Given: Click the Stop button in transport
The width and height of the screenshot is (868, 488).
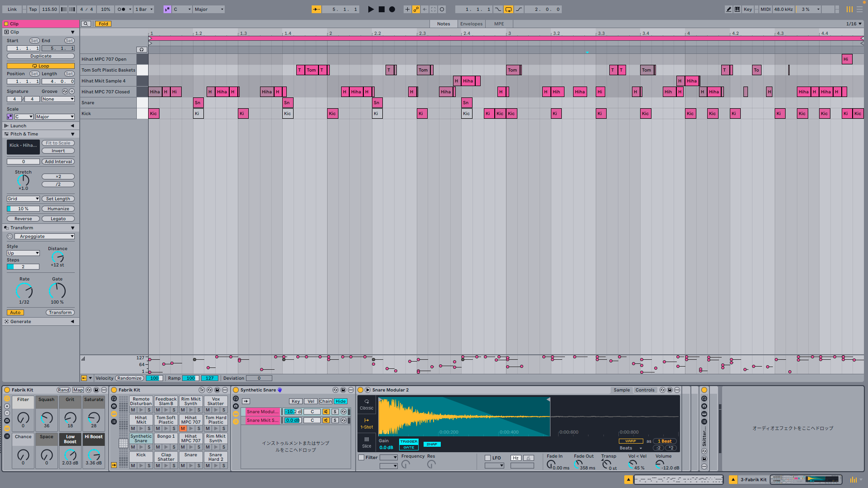Looking at the screenshot, I should pos(381,9).
